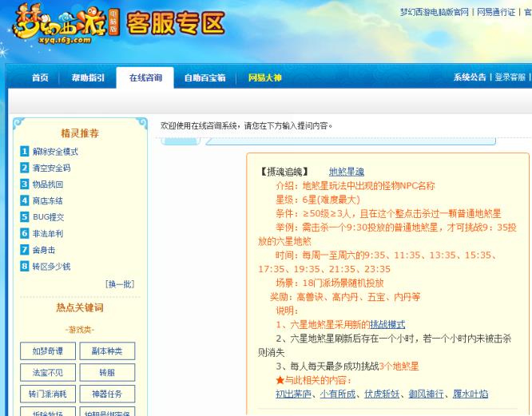Open related link 初出茅庐
The height and width of the screenshot is (416, 532).
[x=293, y=394]
